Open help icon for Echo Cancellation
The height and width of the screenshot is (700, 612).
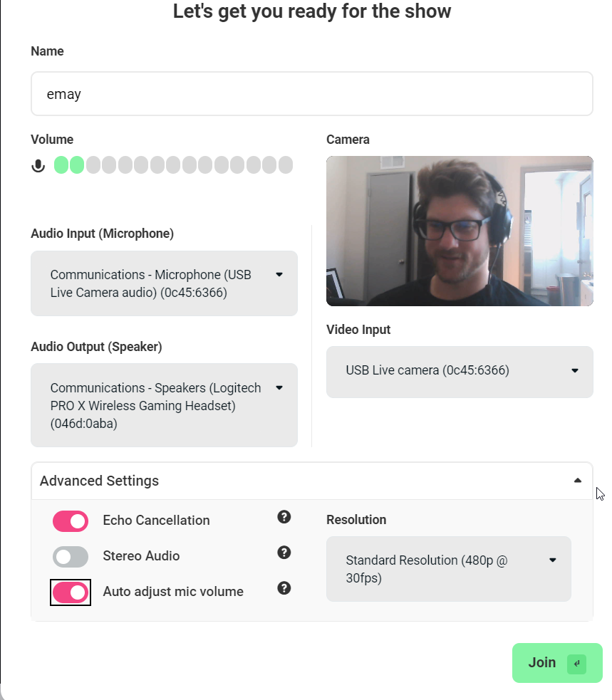click(284, 517)
